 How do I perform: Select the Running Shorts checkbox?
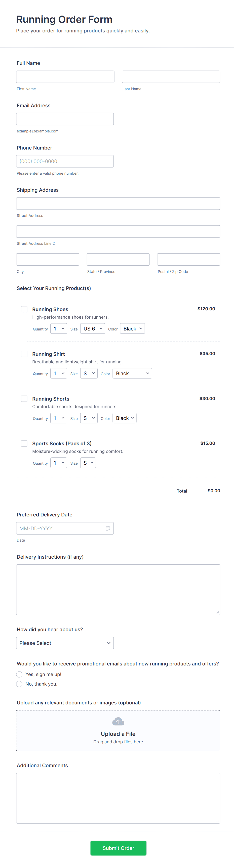coord(24,399)
